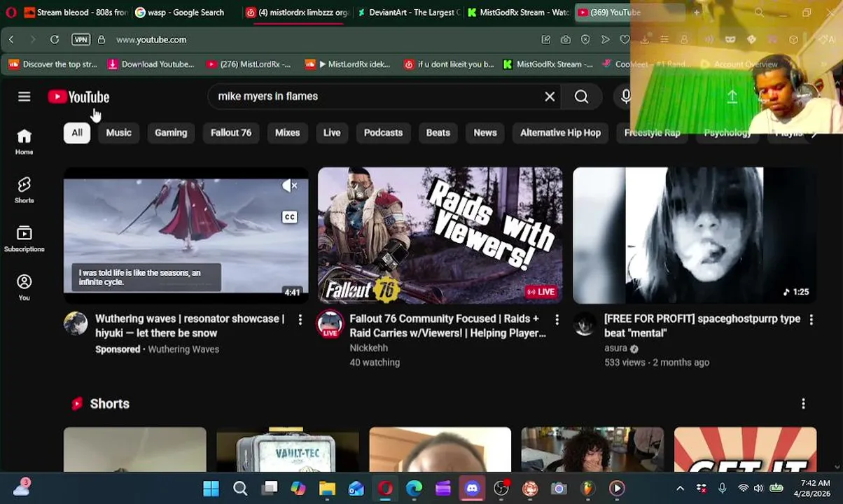Select the Fallout 76 filter chip
Image resolution: width=843 pixels, height=504 pixels.
[231, 132]
